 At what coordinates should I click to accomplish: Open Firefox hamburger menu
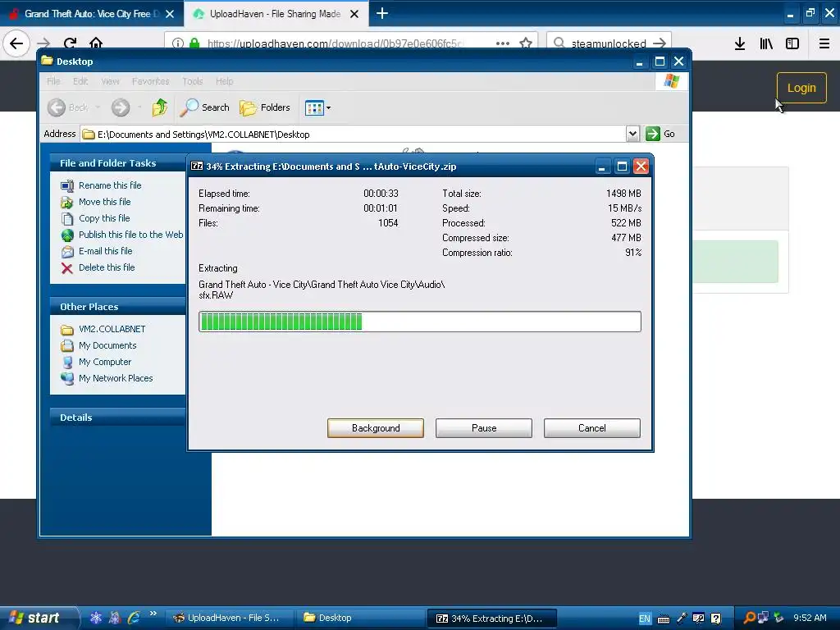[824, 43]
